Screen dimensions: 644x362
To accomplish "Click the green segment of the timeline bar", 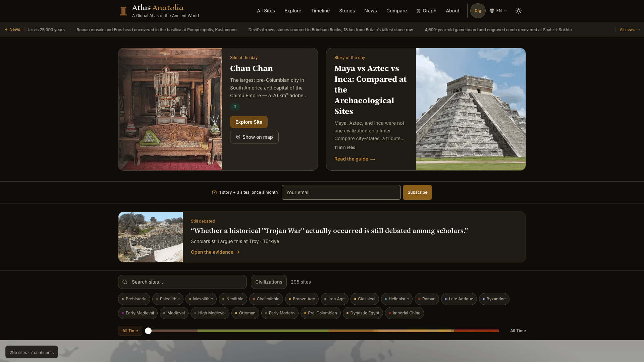I will (x=263, y=331).
